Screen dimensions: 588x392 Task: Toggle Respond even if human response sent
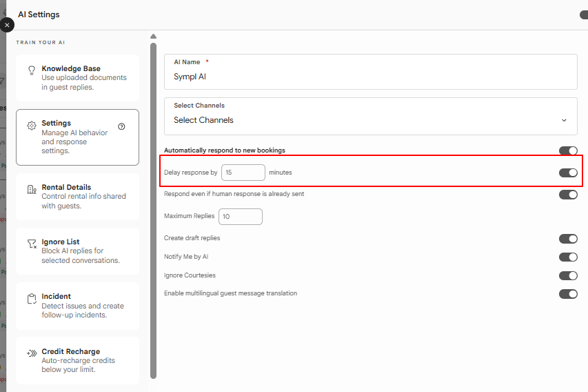pyautogui.click(x=568, y=195)
